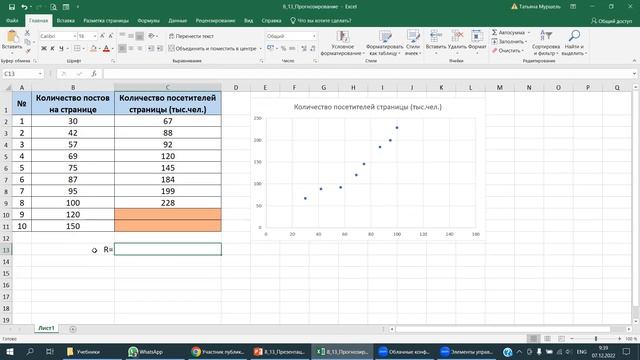This screenshot has height=360, width=640.
Task: Open Conditional Formatting (Условное форматирование)
Action: coord(342,42)
